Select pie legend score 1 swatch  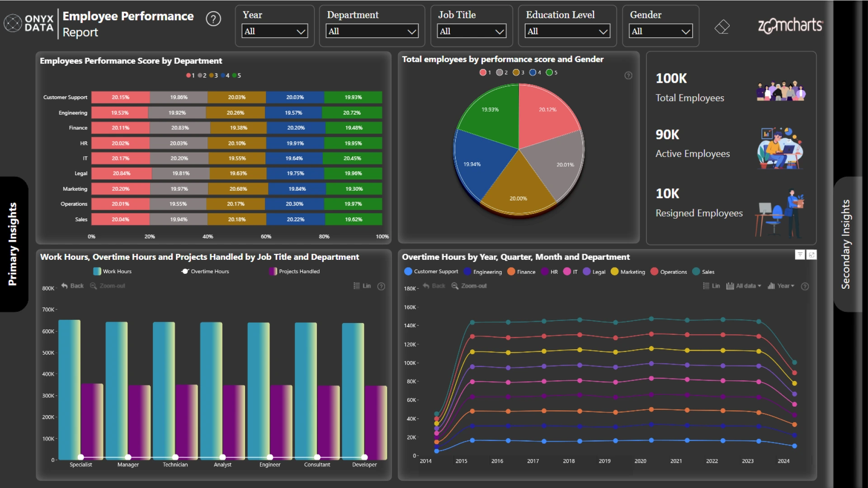[x=483, y=72]
